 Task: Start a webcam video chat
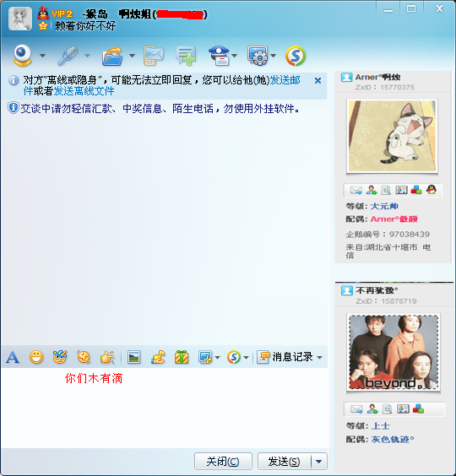pyautogui.click(x=23, y=56)
